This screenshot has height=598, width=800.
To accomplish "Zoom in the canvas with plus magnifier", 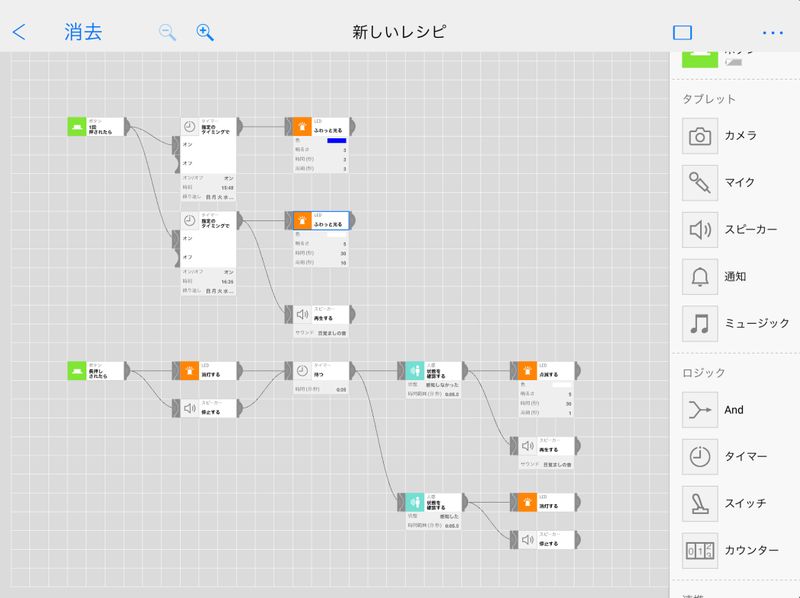I will 205,32.
